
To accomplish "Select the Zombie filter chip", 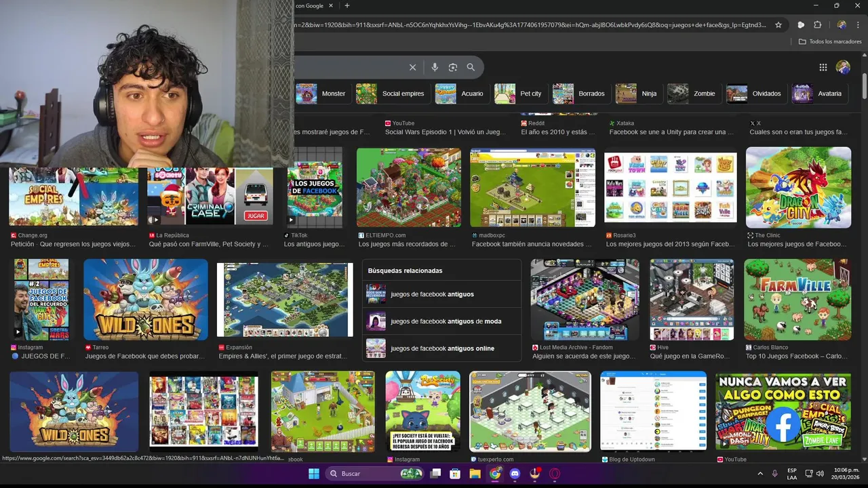I will pos(693,94).
